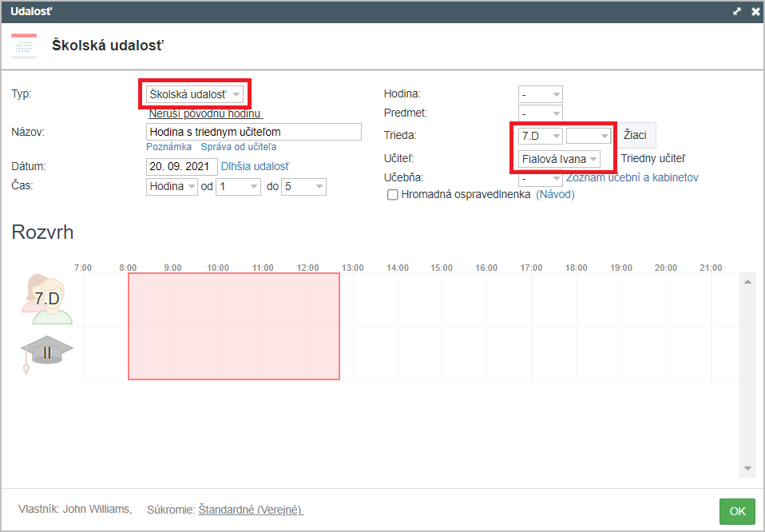Screen dimensions: 765x532
Task: Click the 21:00 time label in Rozvrh
Action: [x=711, y=268]
